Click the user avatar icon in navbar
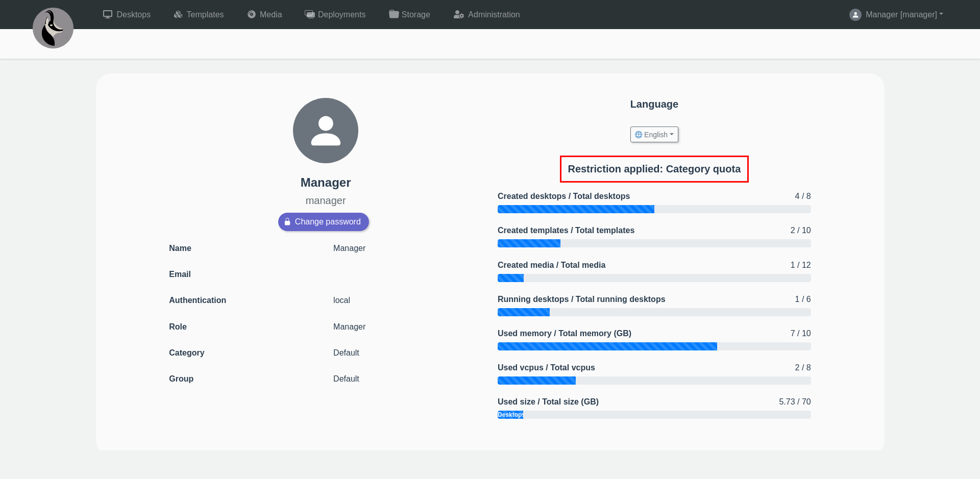This screenshot has width=980, height=479. tap(855, 15)
